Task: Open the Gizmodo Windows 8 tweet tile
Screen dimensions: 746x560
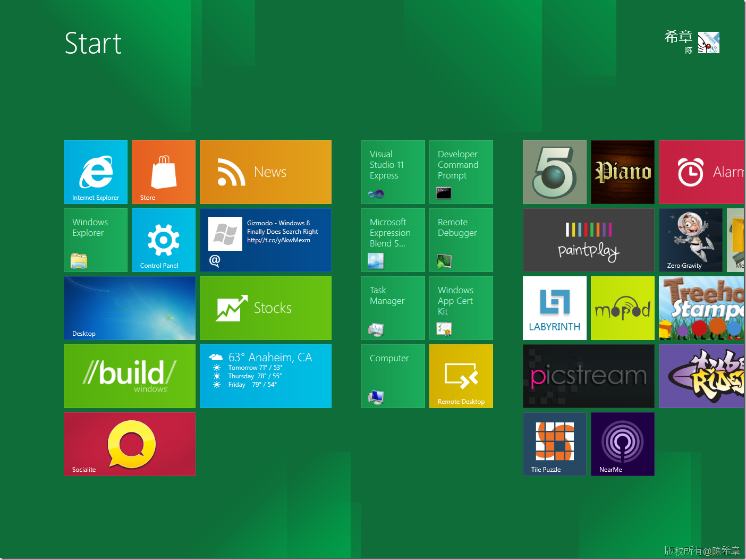Action: (x=266, y=240)
